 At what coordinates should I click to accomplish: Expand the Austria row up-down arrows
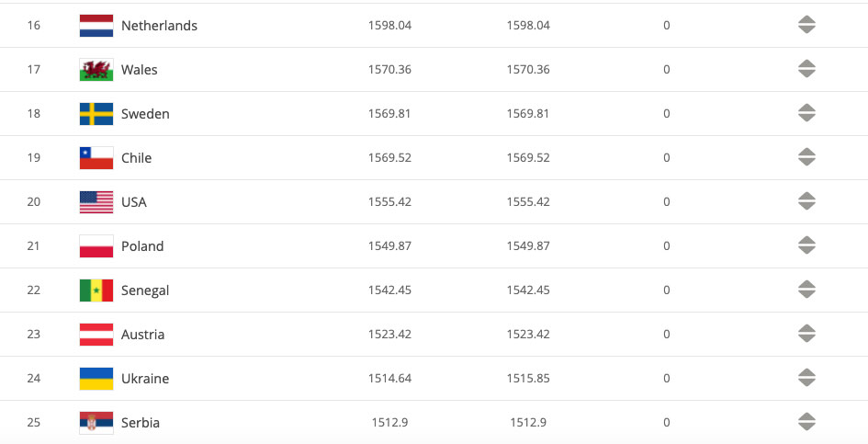(806, 334)
